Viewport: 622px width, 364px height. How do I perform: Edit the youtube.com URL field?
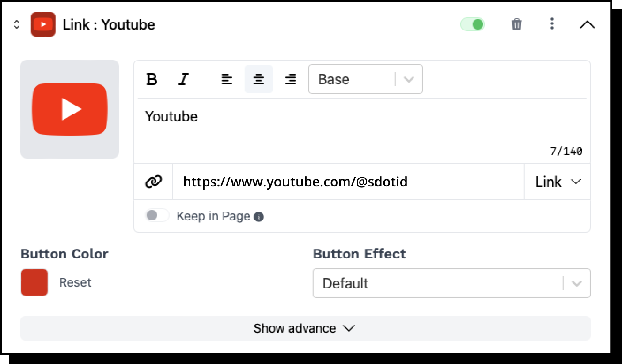(x=348, y=182)
